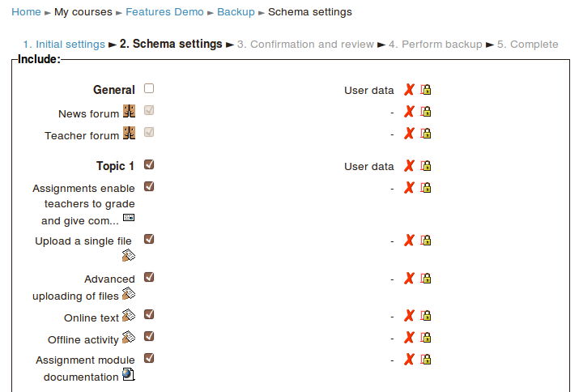Screen dimensions: 579x392
Task: Click the red X beside Topic 1 user data
Action: click(x=409, y=166)
